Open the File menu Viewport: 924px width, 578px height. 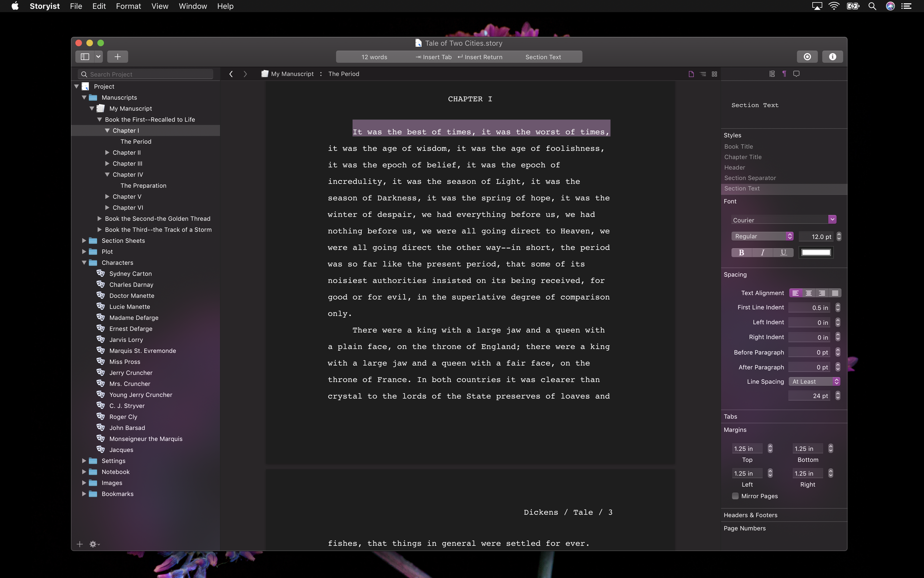[x=76, y=6]
